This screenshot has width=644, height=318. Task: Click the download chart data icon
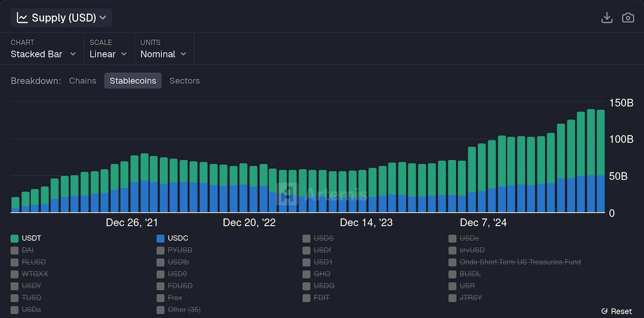607,17
